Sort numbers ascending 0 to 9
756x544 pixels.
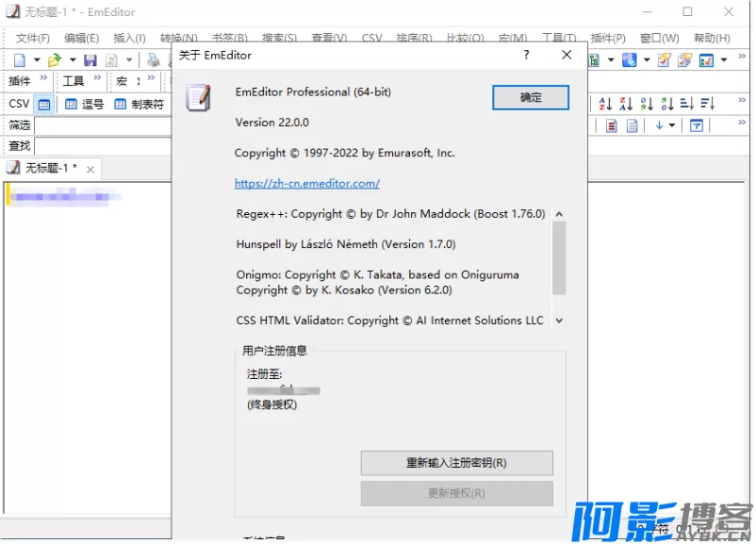pyautogui.click(x=646, y=104)
